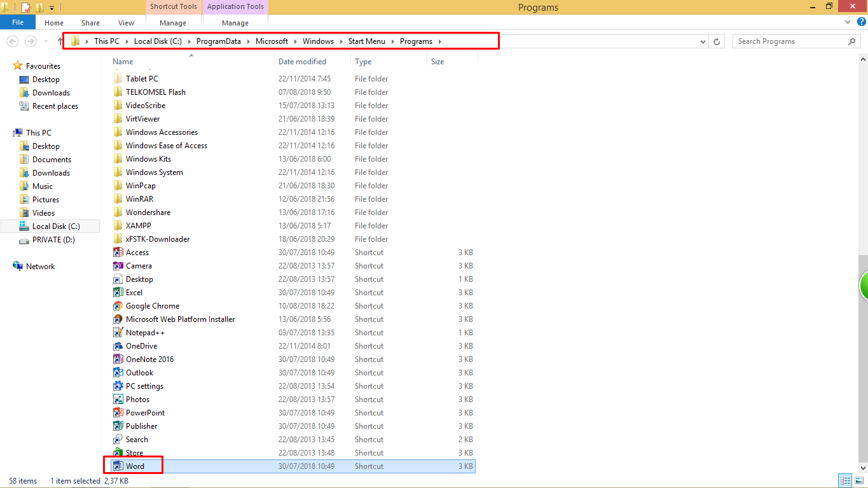Select the Store shortcut icon
Viewport: 868px width, 488px height.
[118, 453]
